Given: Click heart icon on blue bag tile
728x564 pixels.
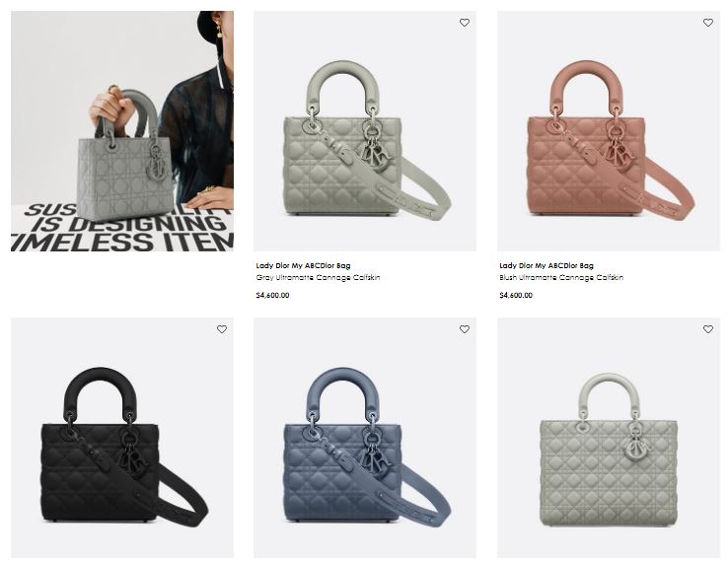Looking at the screenshot, I should (465, 329).
